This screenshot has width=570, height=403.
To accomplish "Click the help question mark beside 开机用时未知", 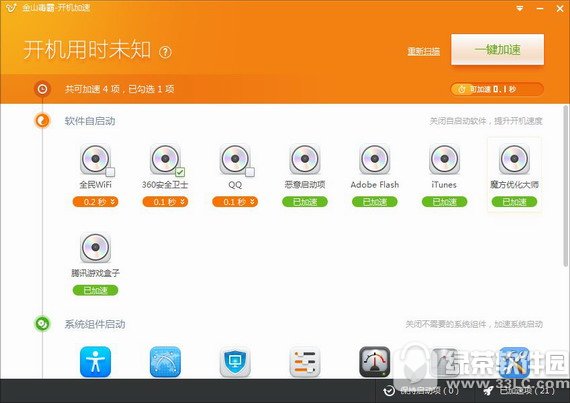I will click(x=165, y=52).
